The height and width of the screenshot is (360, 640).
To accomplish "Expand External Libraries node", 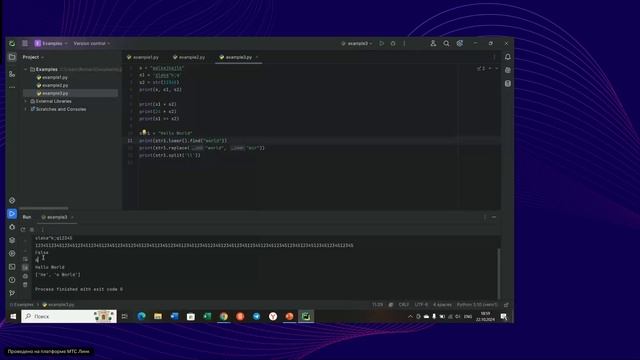I will [x=26, y=101].
